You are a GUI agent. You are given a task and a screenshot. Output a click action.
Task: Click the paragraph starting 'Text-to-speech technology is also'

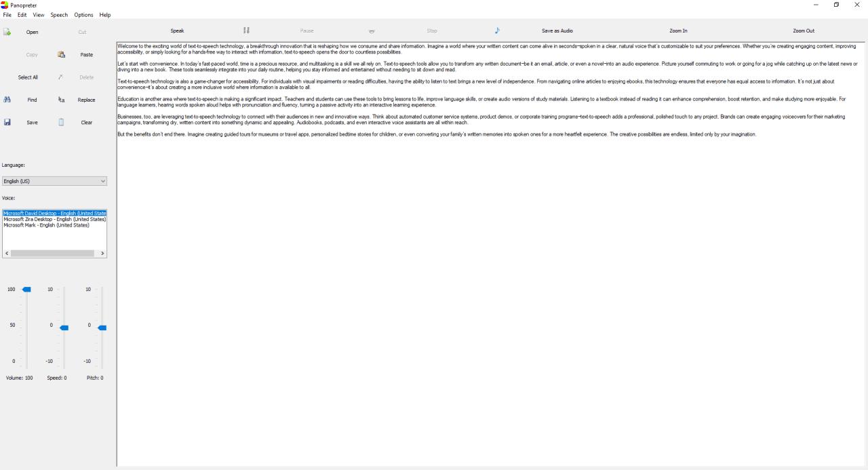pyautogui.click(x=476, y=84)
